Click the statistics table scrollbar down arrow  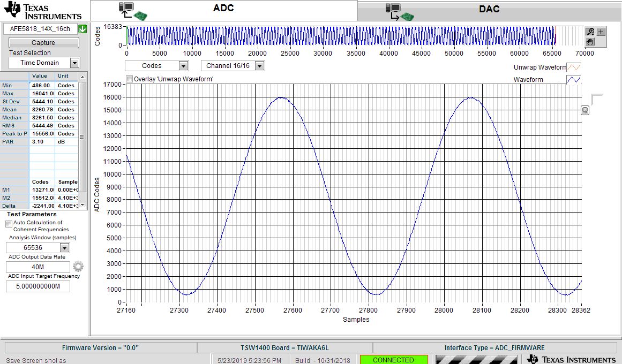pyautogui.click(x=83, y=205)
